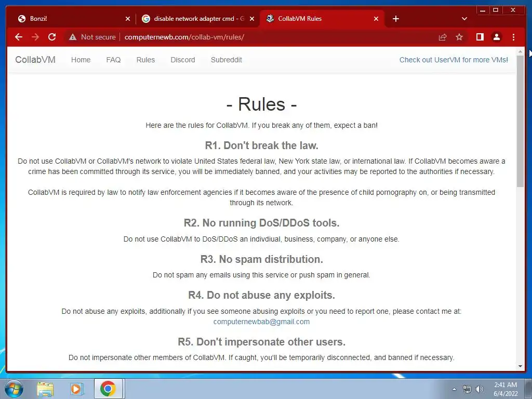Screen dimensions: 532x399
Task: Click the forward navigation arrow
Action: (x=35, y=37)
